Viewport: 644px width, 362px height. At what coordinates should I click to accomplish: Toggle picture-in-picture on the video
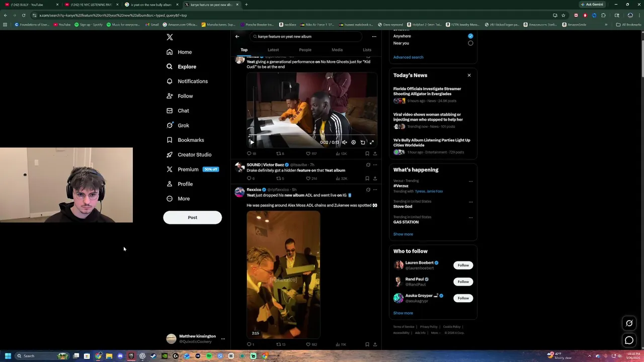[x=363, y=142]
